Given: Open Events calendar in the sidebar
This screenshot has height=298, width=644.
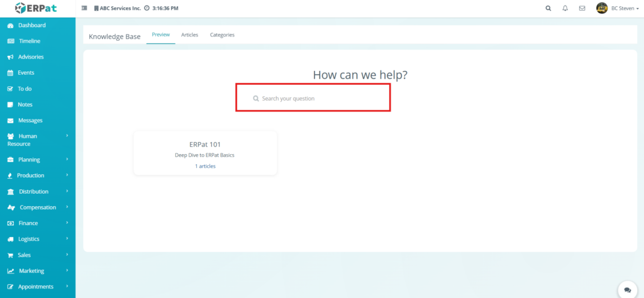Looking at the screenshot, I should 26,73.
